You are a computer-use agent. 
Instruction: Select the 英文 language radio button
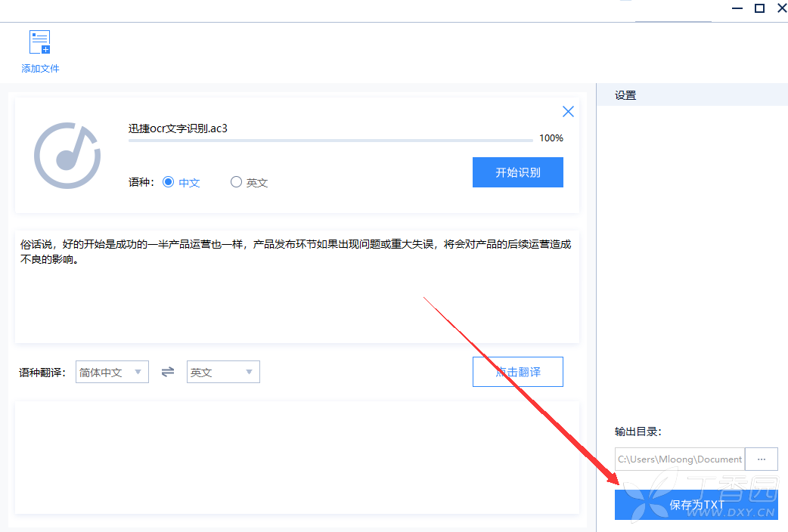[236, 182]
